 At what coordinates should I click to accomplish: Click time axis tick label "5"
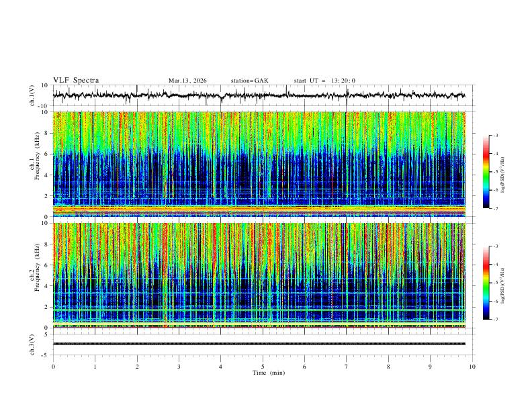pyautogui.click(x=263, y=367)
